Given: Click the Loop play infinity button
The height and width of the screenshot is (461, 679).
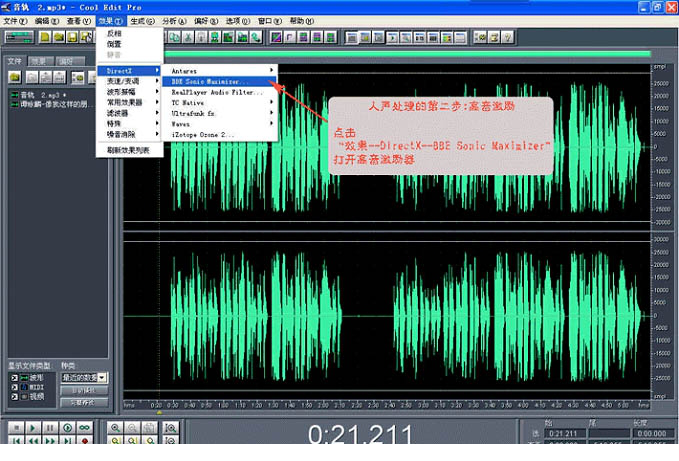Looking at the screenshot, I should (84, 428).
